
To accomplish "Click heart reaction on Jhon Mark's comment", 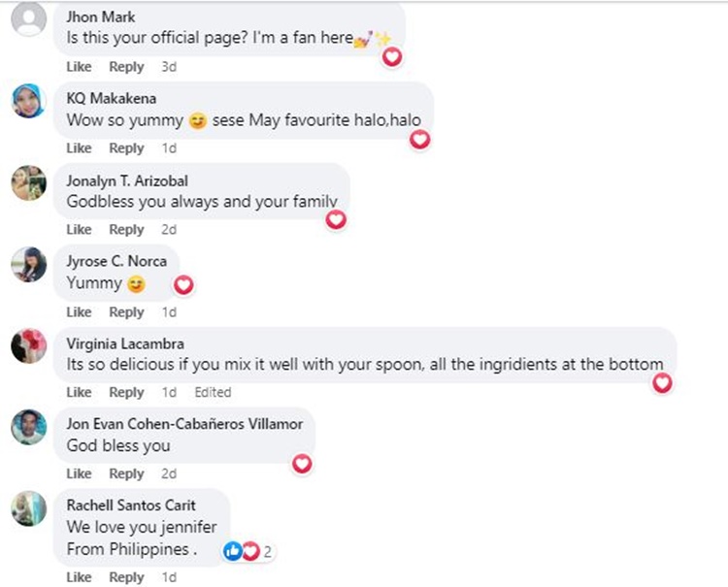I will click(392, 57).
